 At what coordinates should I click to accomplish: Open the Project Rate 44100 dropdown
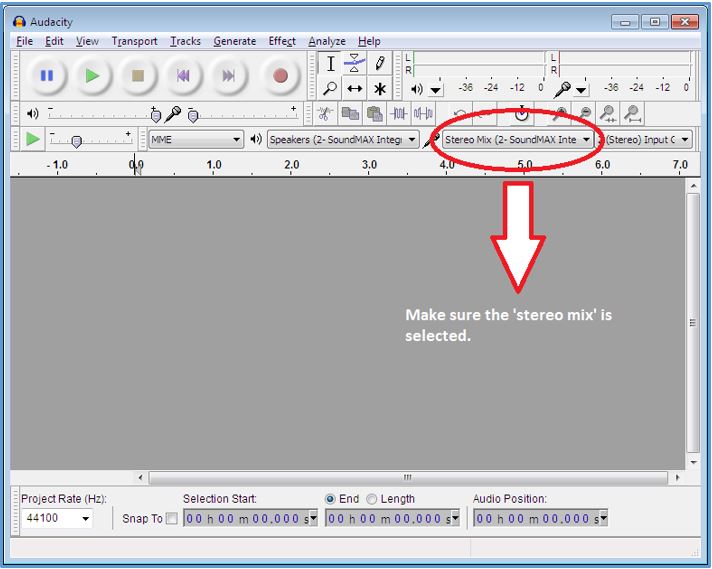[x=85, y=518]
